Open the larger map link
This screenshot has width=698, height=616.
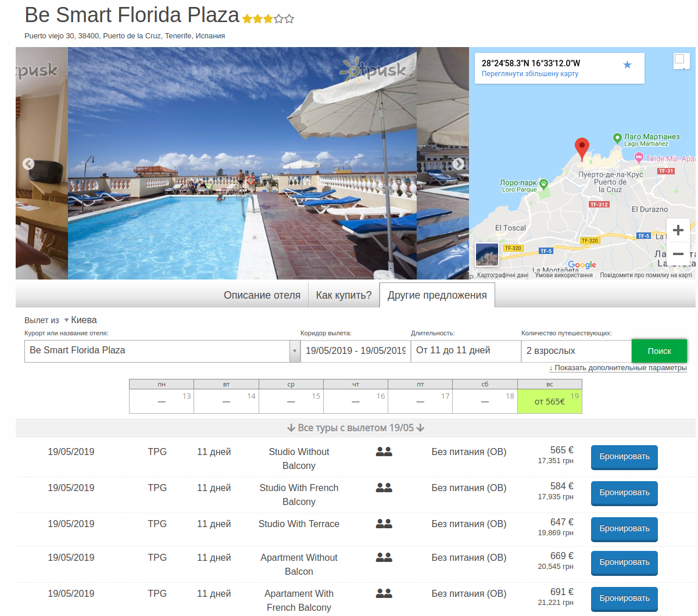point(529,74)
